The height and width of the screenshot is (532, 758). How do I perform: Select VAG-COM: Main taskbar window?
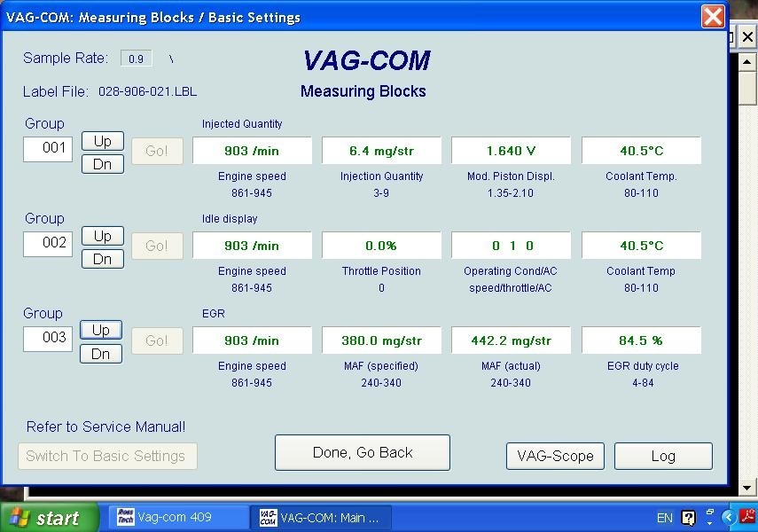(x=319, y=518)
